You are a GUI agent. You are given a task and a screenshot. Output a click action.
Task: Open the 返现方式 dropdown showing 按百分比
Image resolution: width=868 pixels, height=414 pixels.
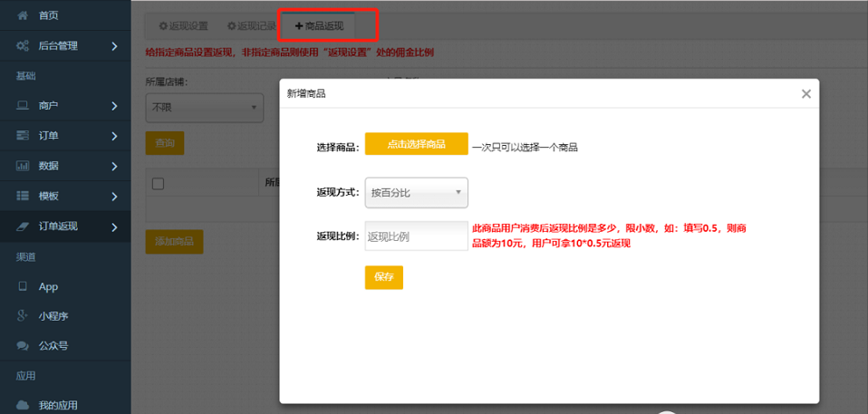click(417, 192)
